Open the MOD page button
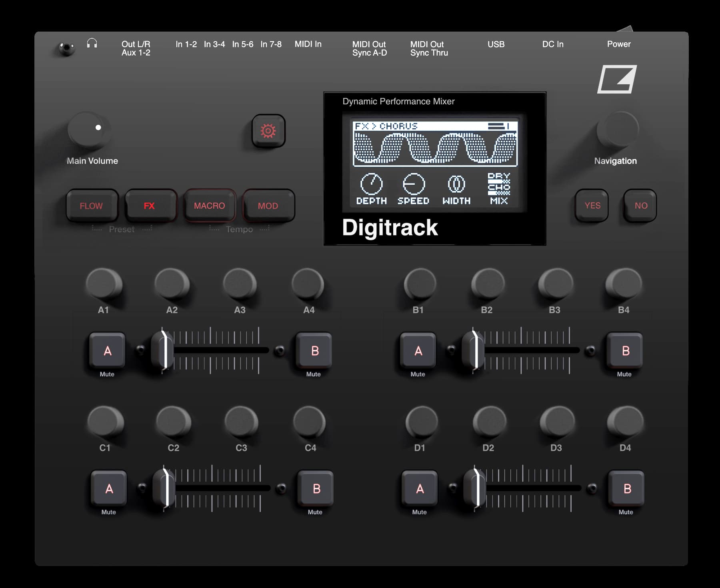This screenshot has height=588, width=720. pos(268,205)
